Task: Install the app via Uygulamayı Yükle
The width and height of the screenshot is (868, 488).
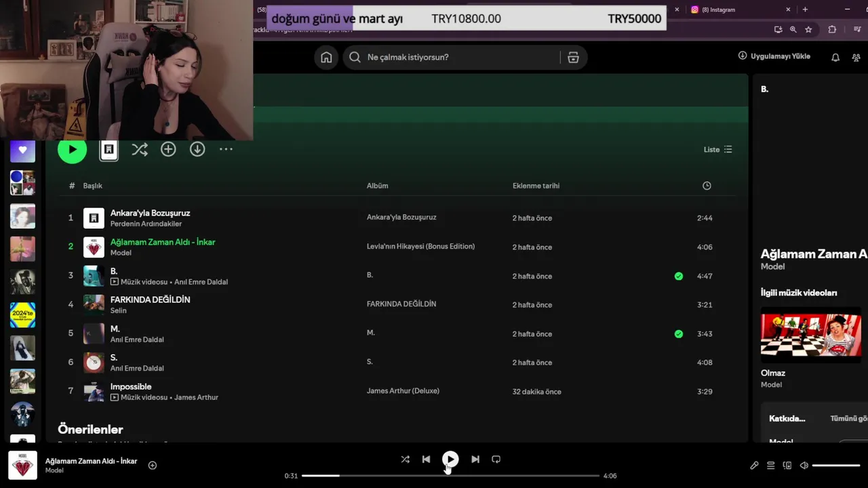Action: tap(774, 56)
